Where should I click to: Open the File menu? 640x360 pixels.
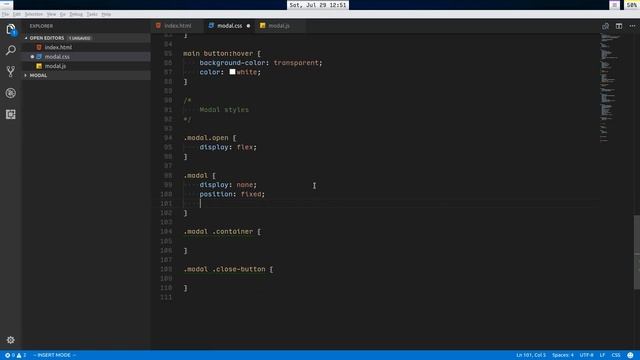click(x=5, y=14)
